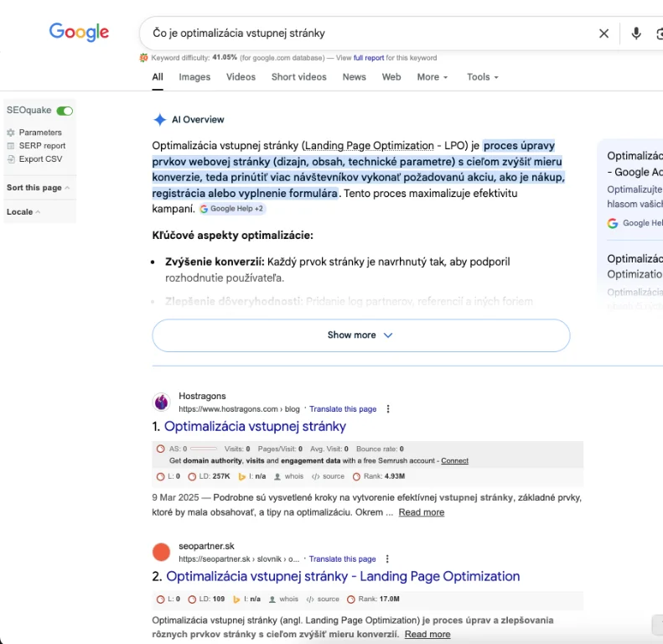Start voice search with microphone icon
This screenshot has height=644, width=663.
point(636,34)
